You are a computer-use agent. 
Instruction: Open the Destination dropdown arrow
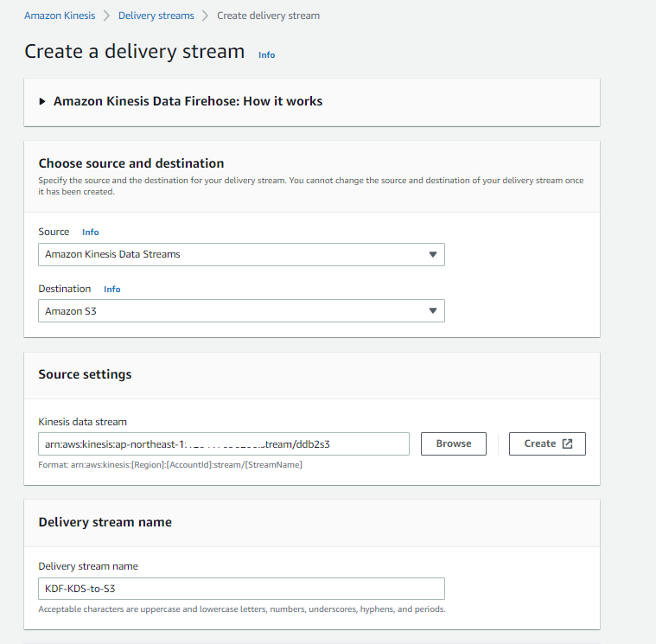tap(433, 310)
